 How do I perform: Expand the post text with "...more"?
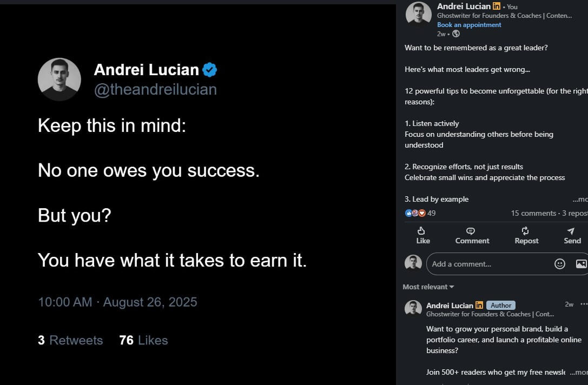(x=580, y=199)
